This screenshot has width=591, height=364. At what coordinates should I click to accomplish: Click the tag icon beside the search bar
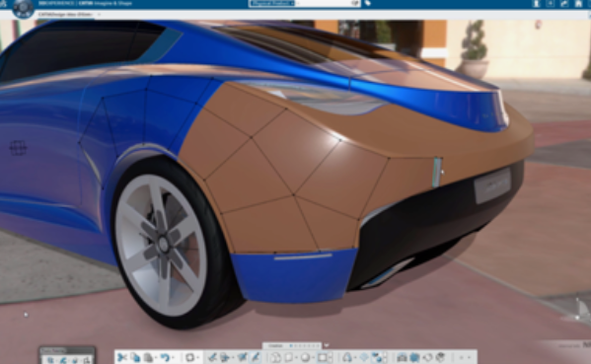coord(367,3)
